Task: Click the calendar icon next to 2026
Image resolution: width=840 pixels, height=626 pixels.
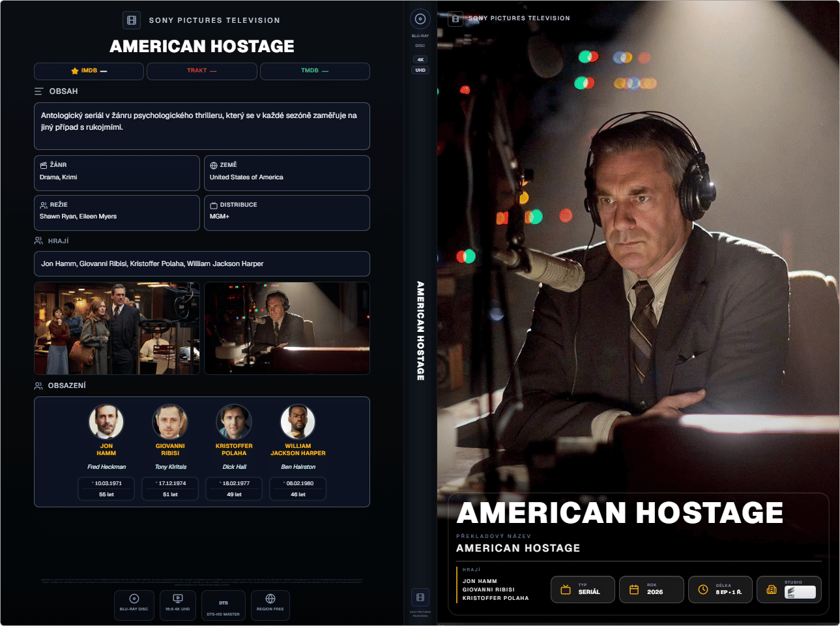Action: coord(634,589)
